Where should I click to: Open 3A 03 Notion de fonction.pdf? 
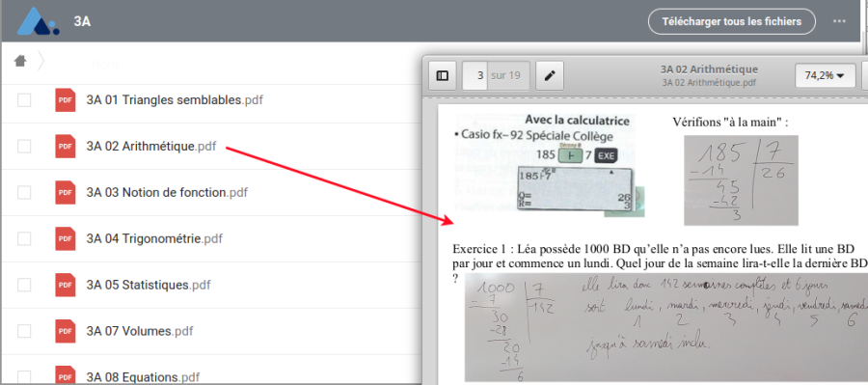click(x=167, y=193)
